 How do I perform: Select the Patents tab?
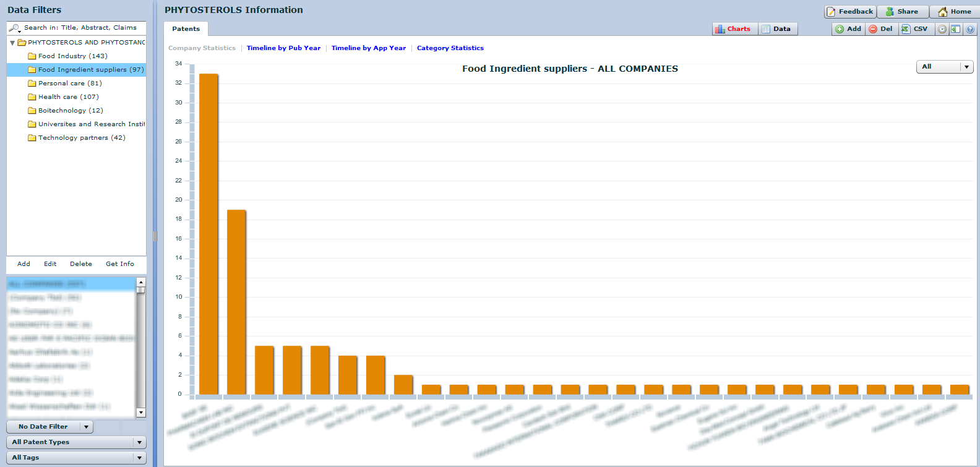pos(186,29)
